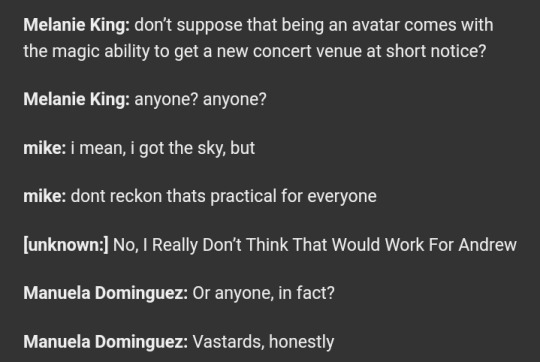Click the 'Vastards, honestly' message text
This screenshot has width=540, height=362.
pyautogui.click(x=263, y=342)
